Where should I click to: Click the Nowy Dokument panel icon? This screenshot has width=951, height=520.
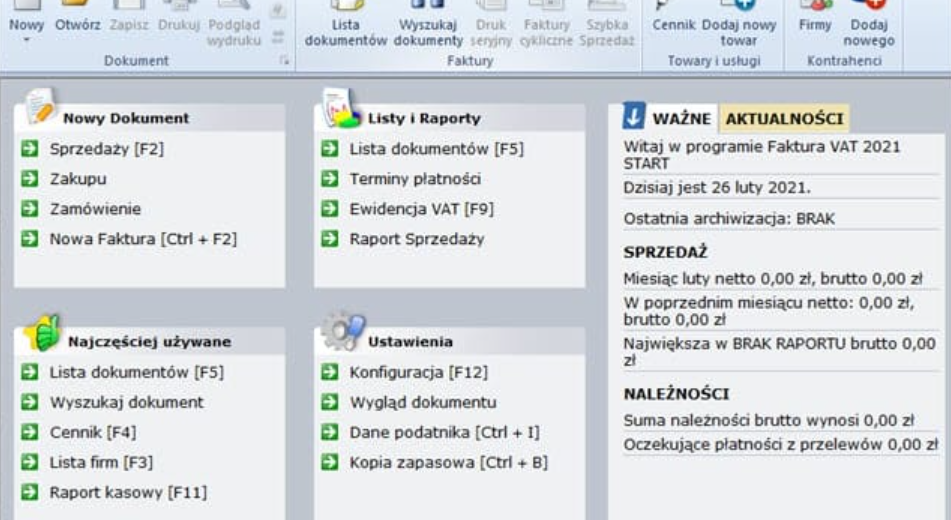(40, 106)
